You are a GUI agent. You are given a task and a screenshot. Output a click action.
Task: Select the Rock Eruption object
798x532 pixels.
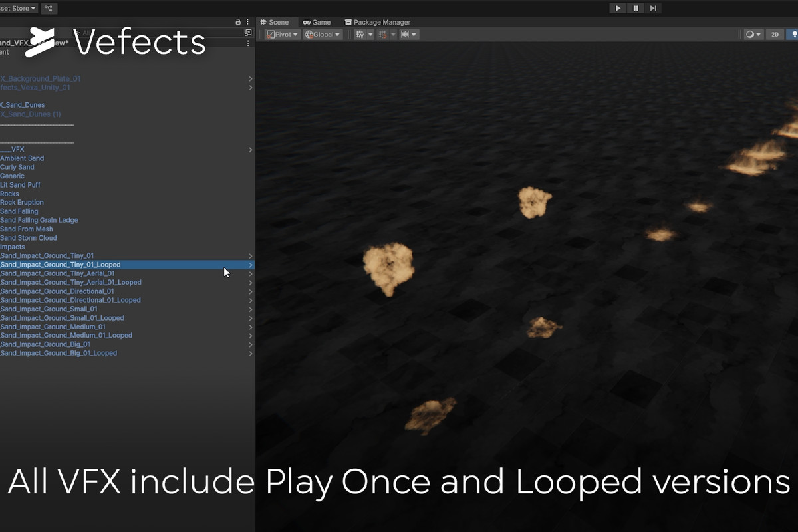(x=22, y=203)
